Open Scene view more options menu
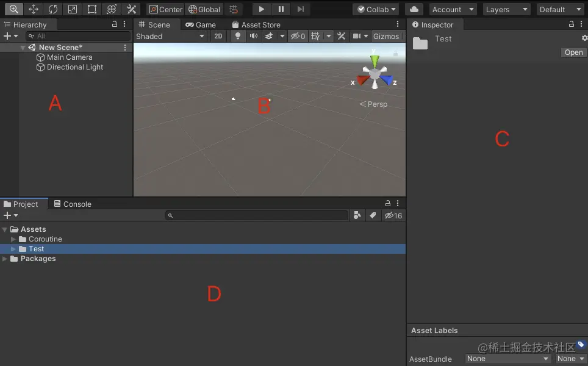The height and width of the screenshot is (366, 588). point(398,24)
